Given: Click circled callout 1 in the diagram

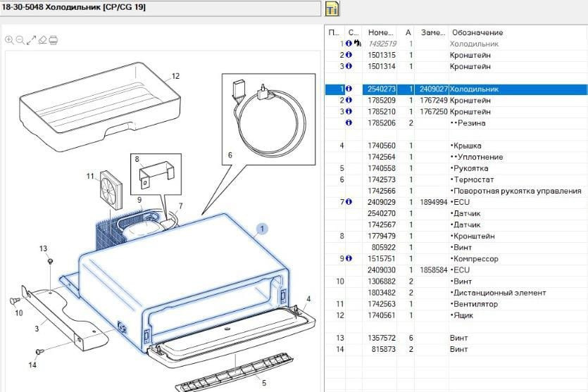Looking at the screenshot, I should pyautogui.click(x=261, y=229).
